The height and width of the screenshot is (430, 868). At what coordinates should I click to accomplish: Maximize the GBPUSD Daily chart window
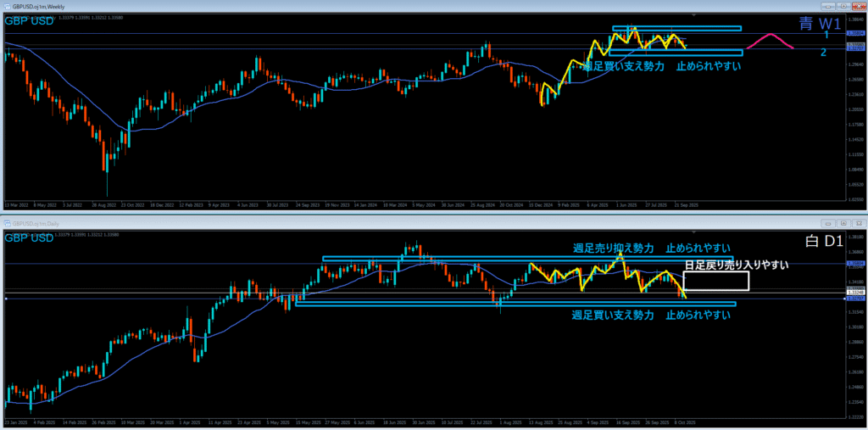click(843, 223)
